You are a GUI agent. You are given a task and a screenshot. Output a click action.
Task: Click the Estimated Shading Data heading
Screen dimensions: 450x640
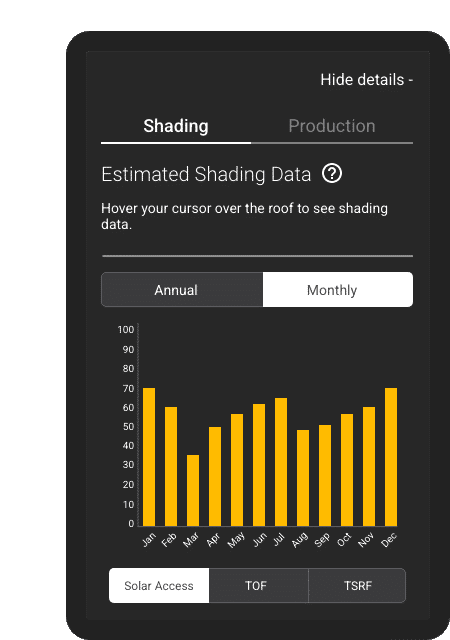pos(206,174)
